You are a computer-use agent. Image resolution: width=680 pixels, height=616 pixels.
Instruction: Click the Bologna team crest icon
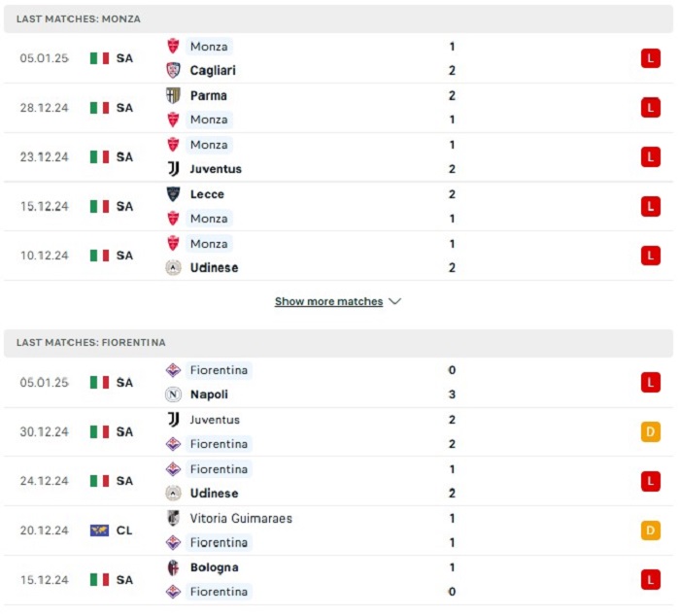173,567
